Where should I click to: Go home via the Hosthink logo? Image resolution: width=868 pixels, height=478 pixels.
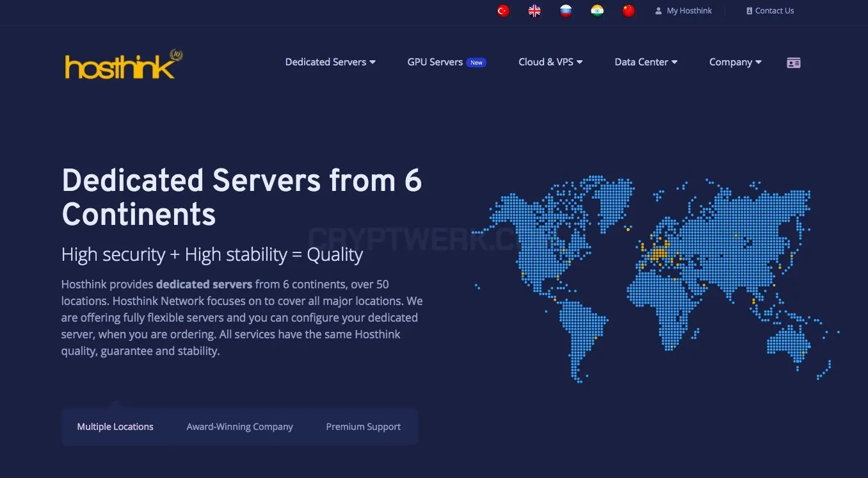click(124, 65)
